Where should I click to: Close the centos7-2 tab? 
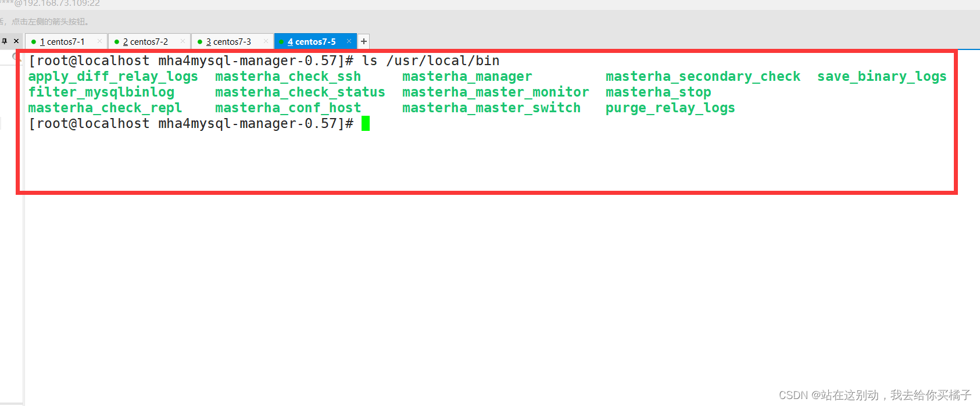tap(183, 41)
